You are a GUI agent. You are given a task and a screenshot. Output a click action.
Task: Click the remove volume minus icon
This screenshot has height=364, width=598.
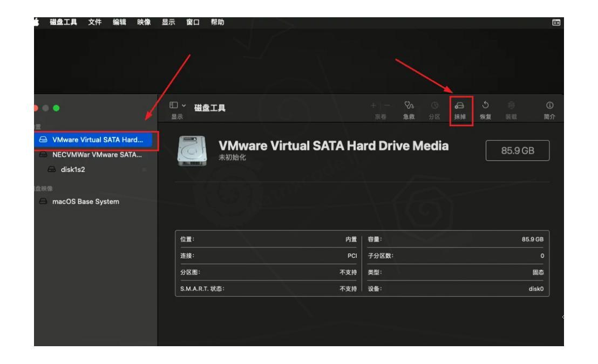coord(387,105)
